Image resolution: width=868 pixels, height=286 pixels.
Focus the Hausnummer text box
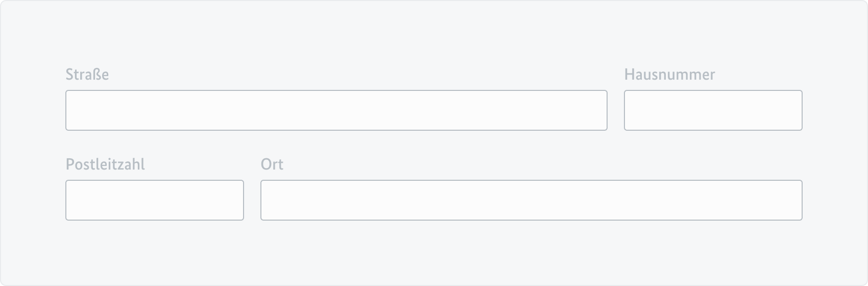(713, 110)
